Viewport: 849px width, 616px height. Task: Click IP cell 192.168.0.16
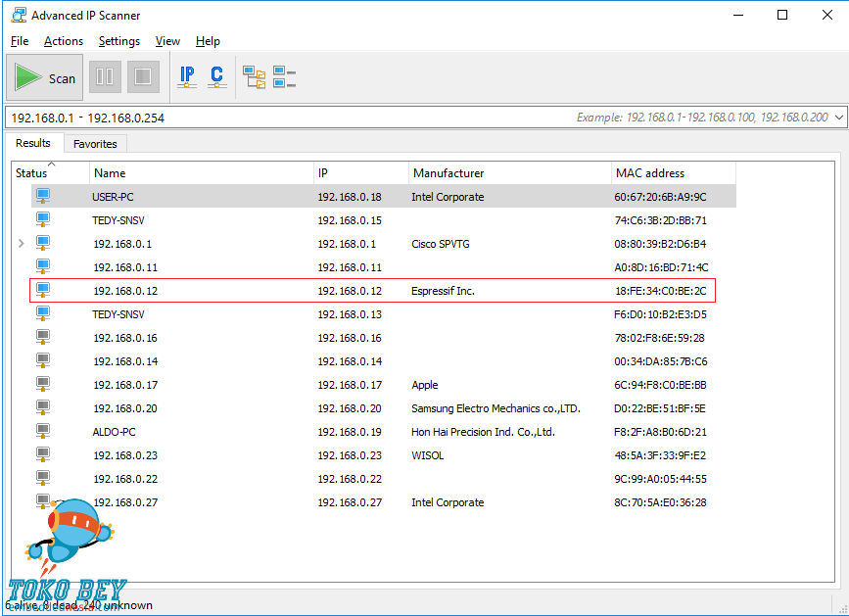click(x=350, y=338)
